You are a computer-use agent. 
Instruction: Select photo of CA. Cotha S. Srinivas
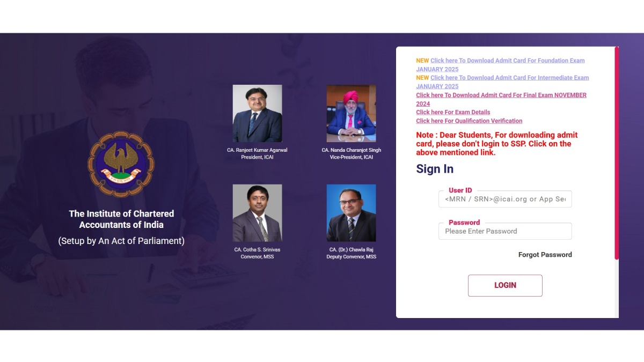tap(257, 213)
